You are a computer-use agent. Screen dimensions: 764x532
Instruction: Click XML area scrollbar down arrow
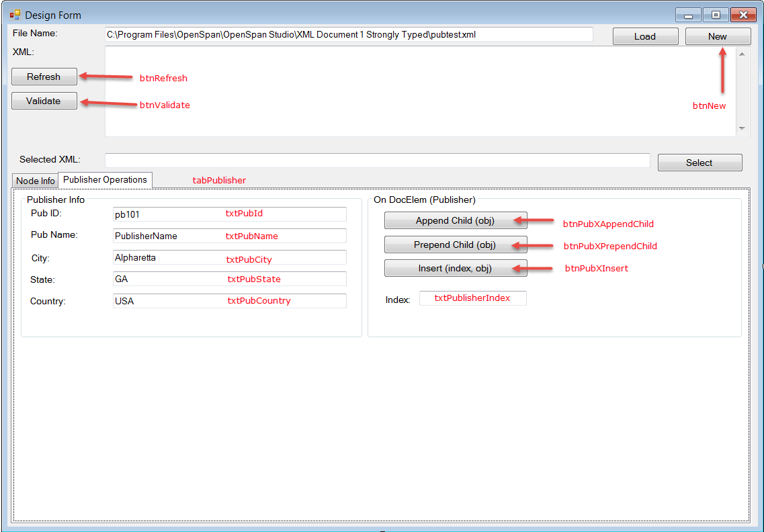(x=742, y=128)
